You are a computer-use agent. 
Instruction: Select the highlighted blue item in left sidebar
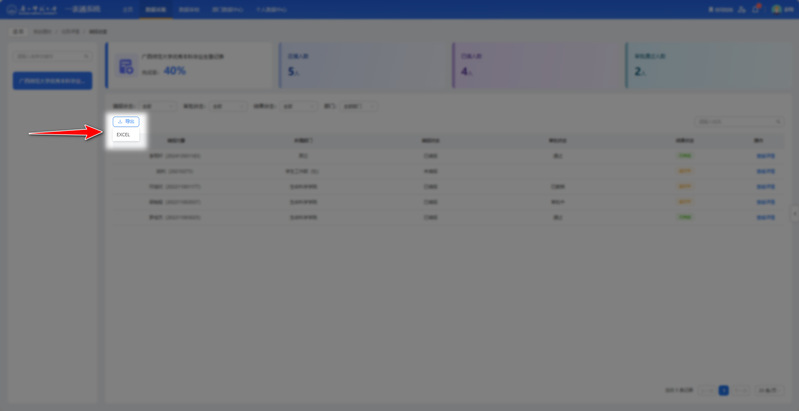click(52, 80)
